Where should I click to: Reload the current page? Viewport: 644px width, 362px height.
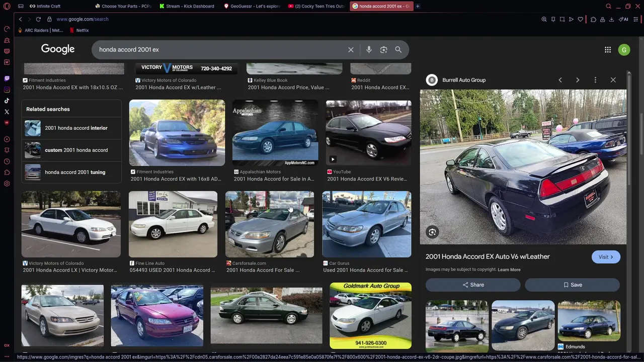tap(38, 19)
